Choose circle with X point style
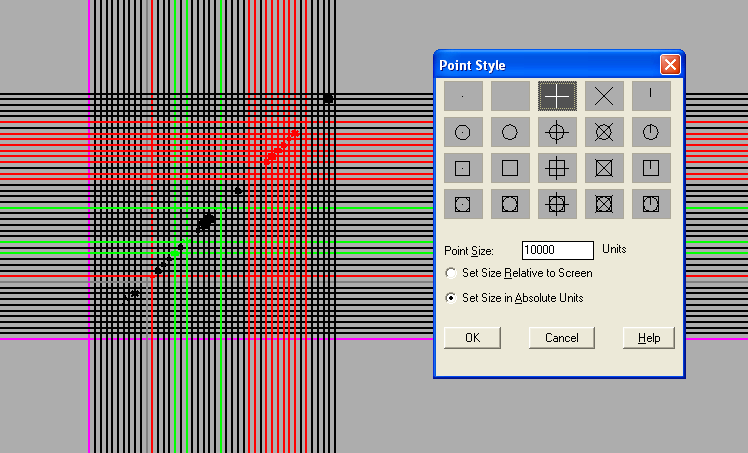The width and height of the screenshot is (748, 453). pyautogui.click(x=604, y=132)
